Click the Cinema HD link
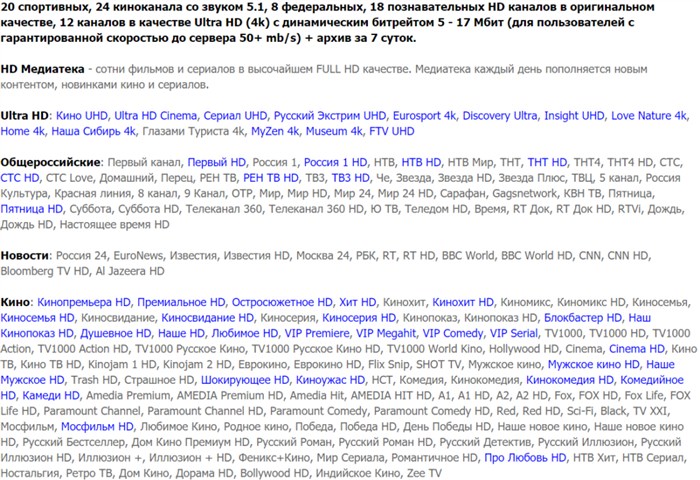The height and width of the screenshot is (480, 700). 637,349
